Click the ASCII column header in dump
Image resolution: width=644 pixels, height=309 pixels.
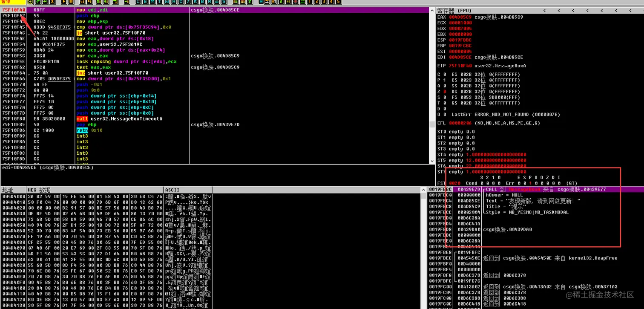[x=188, y=190]
